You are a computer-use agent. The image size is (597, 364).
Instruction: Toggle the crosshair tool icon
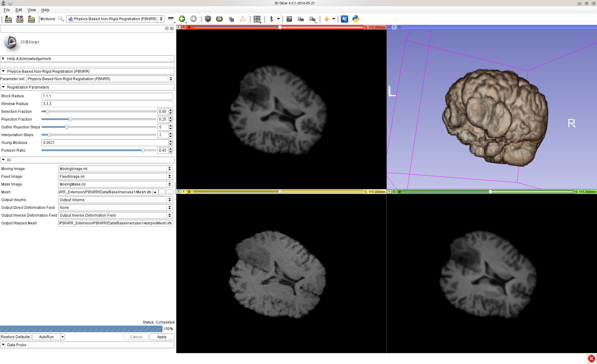(326, 19)
